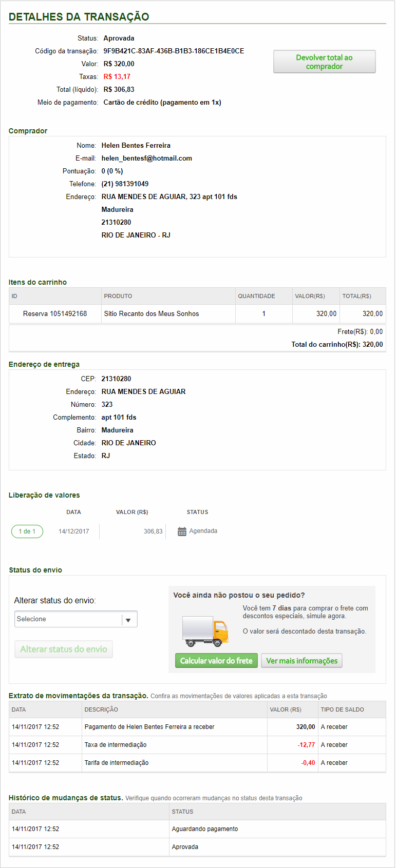Click the buyer email helen_bentesf@hotmail.com
Screen dimensions: 396x868
(x=147, y=159)
